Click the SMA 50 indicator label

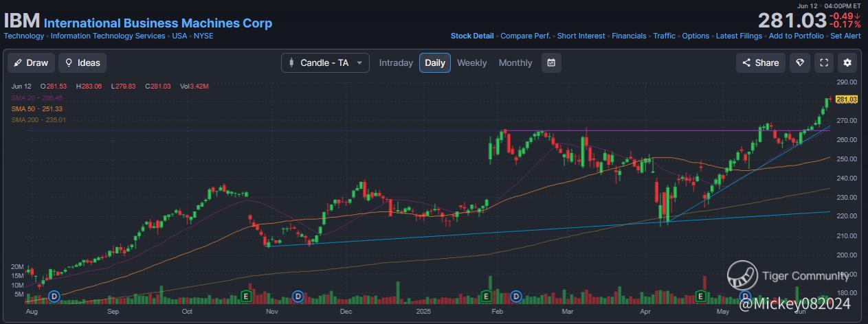click(x=37, y=109)
